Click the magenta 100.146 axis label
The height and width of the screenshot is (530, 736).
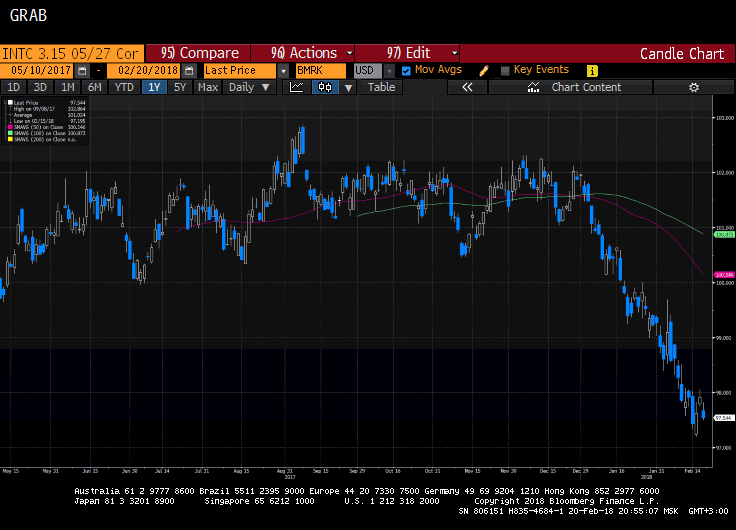point(724,275)
